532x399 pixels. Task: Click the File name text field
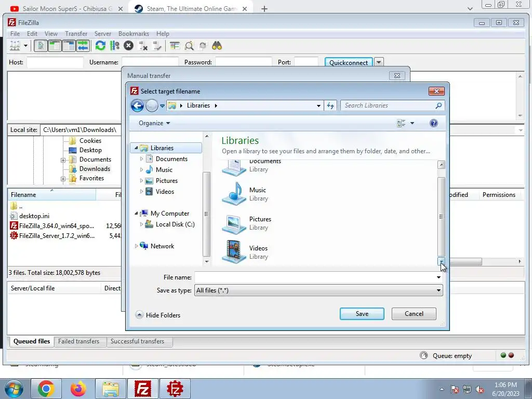[315, 277]
